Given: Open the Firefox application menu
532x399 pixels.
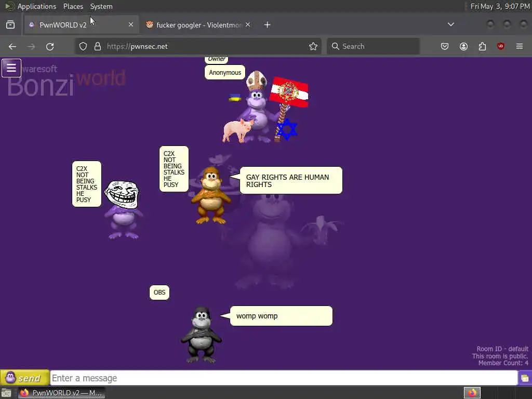Looking at the screenshot, I should 519,46.
